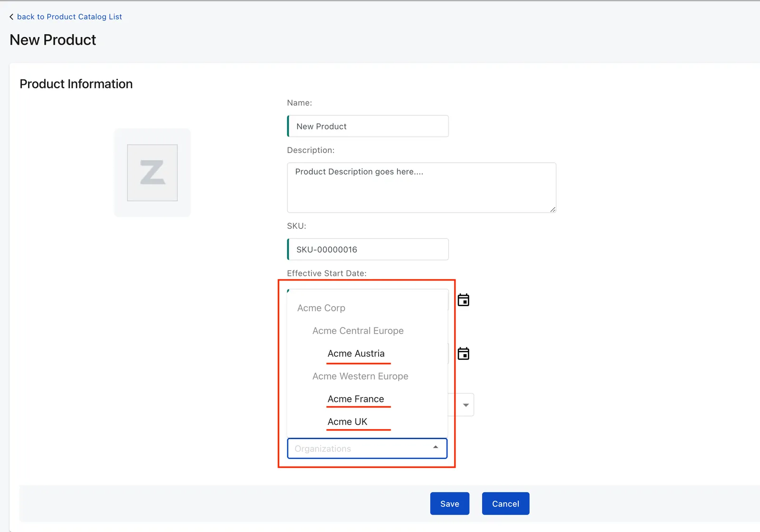
Task: Select Acme Austria organization
Action: pyautogui.click(x=356, y=354)
